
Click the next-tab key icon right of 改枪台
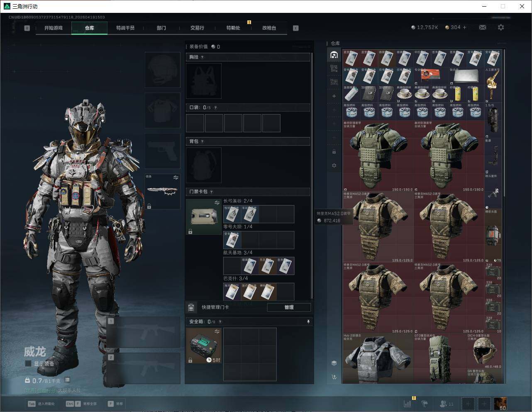(296, 28)
